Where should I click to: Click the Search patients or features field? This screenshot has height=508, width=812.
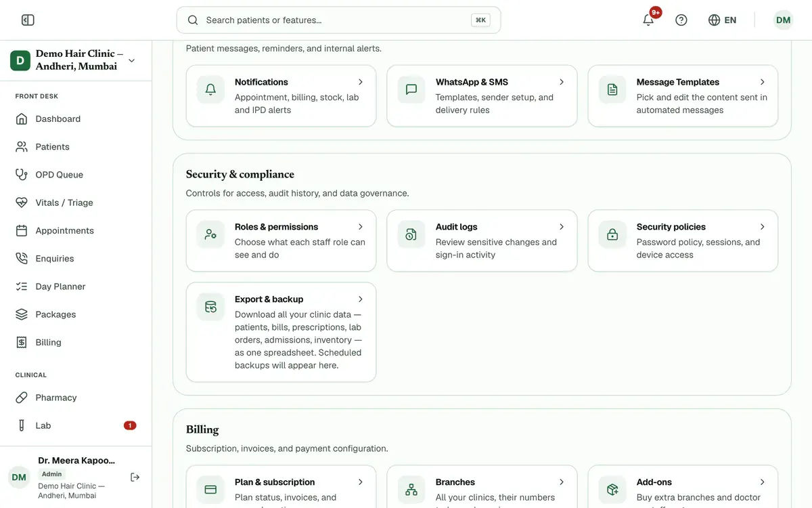[338, 20]
